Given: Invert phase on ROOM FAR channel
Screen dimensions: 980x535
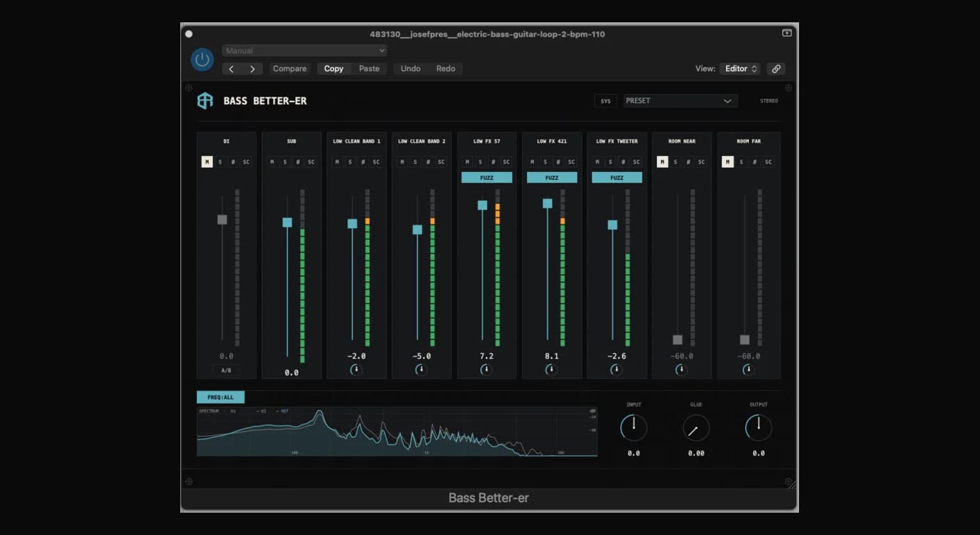Looking at the screenshot, I should click(754, 162).
